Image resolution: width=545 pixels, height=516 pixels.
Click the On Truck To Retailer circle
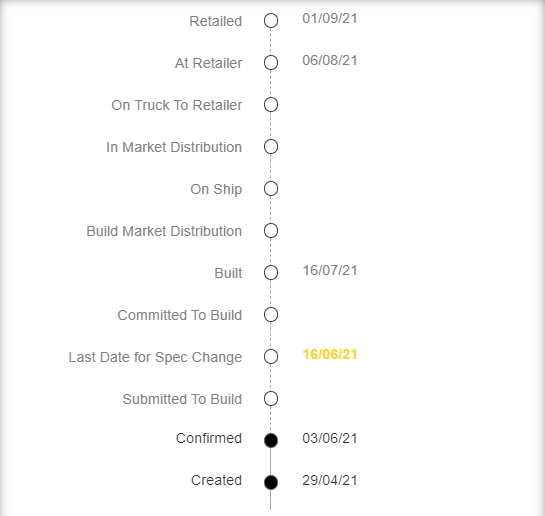[x=271, y=105]
